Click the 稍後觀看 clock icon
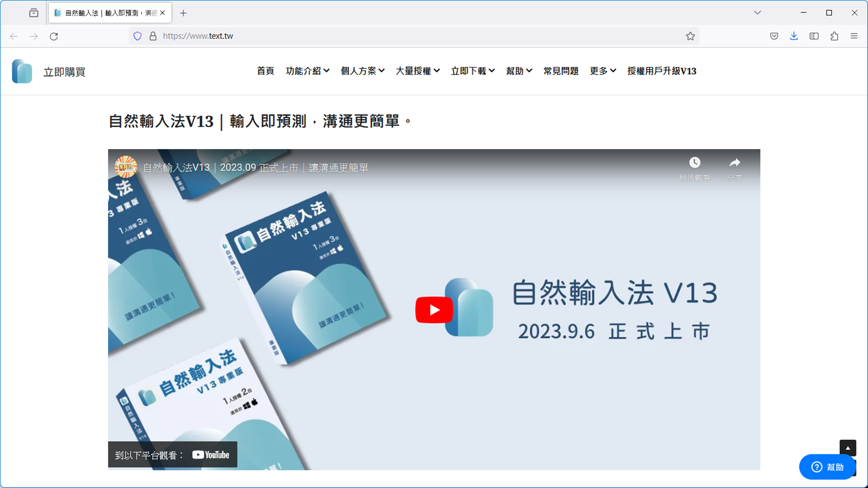 695,162
